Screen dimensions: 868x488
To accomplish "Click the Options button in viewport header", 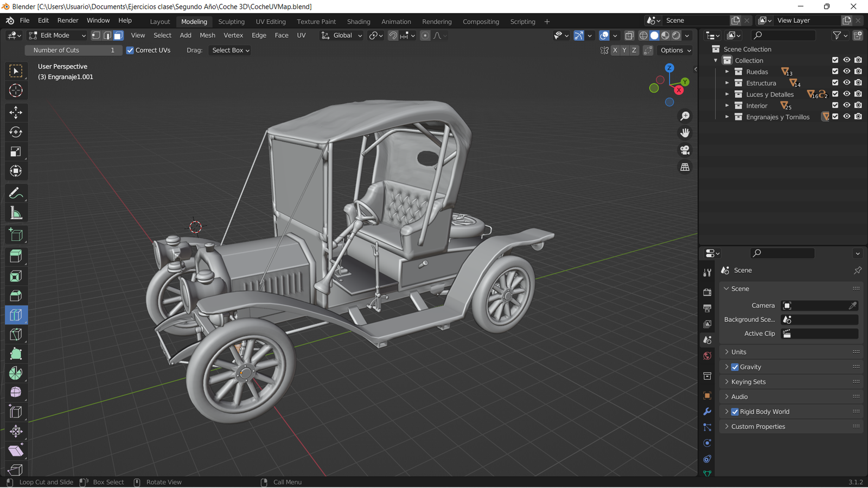I will pos(675,50).
